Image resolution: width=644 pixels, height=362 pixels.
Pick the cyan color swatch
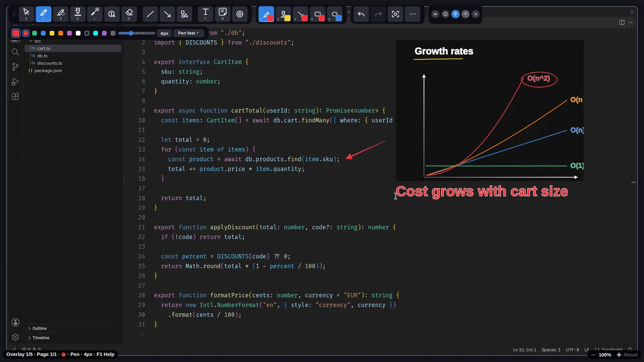pos(96,33)
